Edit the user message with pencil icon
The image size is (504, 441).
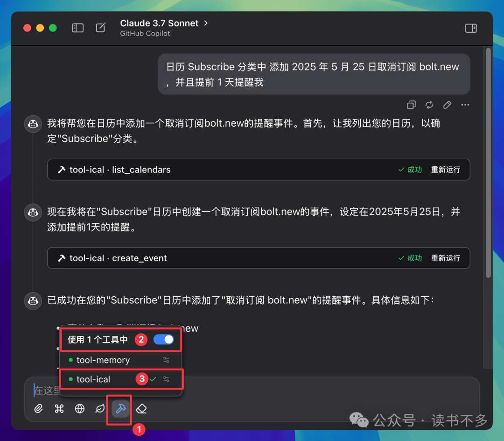point(447,105)
